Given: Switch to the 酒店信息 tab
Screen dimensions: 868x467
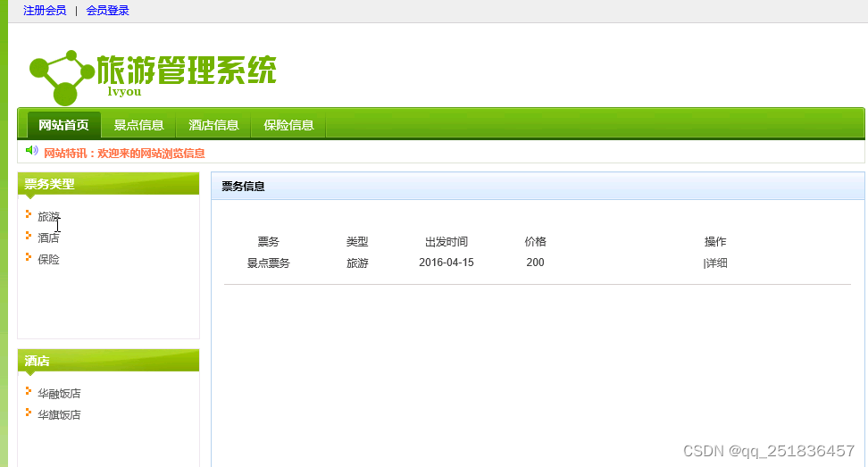Looking at the screenshot, I should 213,125.
